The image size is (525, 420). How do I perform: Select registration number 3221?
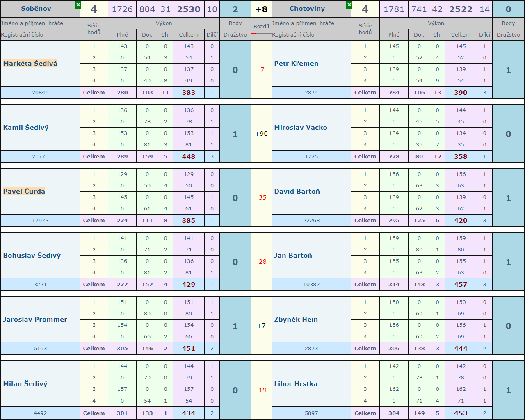40,284
